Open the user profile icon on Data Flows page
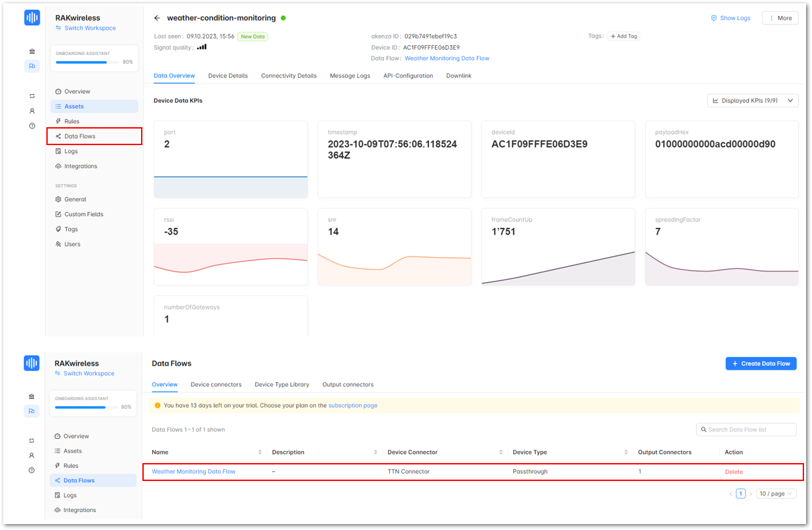This screenshot has height=530, width=812. tap(32, 455)
